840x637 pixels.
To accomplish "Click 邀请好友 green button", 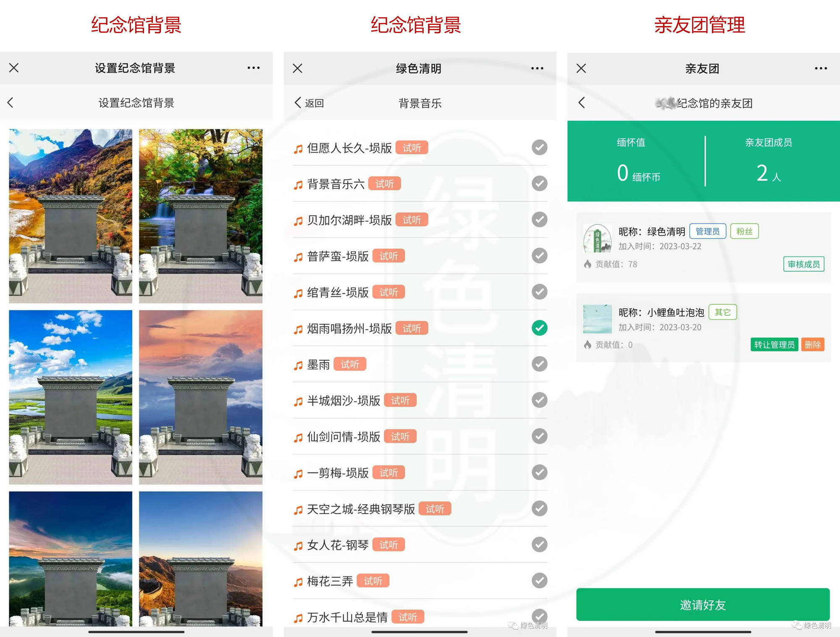I will (x=703, y=605).
